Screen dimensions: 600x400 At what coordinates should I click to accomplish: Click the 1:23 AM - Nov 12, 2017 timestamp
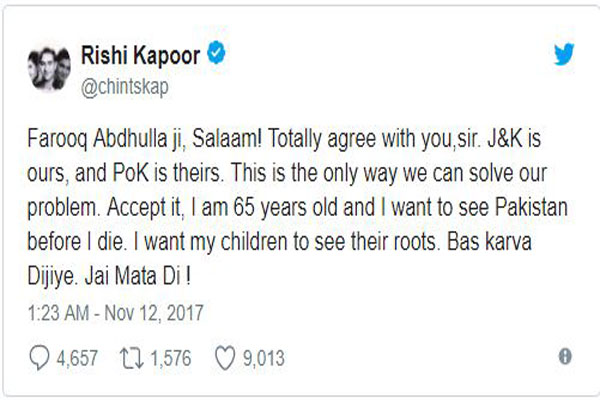(x=116, y=313)
